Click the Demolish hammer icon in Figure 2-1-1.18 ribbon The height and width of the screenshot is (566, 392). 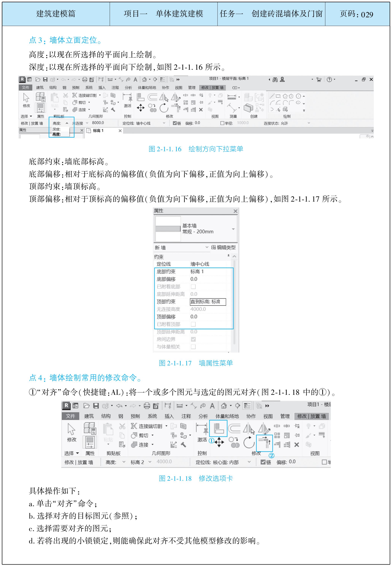click(x=184, y=445)
